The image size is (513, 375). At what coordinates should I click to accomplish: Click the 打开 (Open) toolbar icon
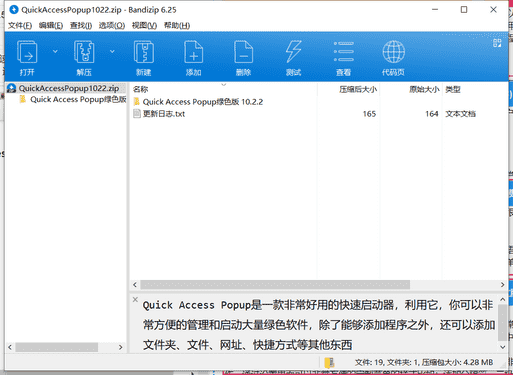point(27,52)
